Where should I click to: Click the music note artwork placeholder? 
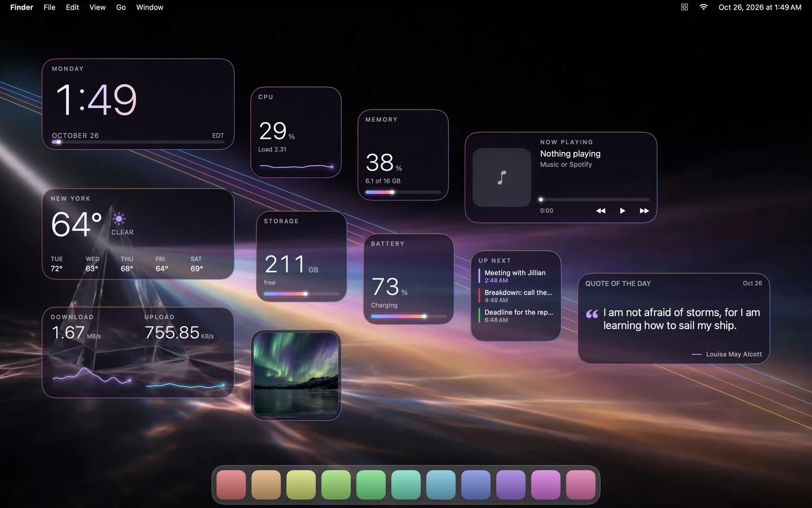click(502, 178)
